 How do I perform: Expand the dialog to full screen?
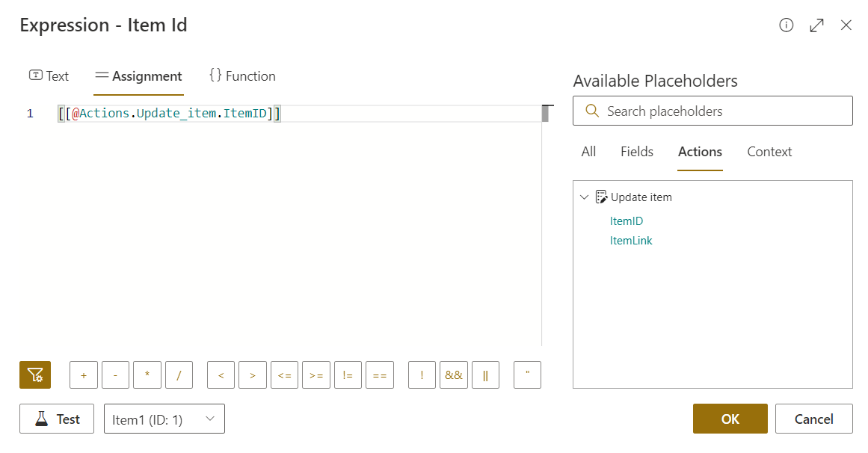816,25
